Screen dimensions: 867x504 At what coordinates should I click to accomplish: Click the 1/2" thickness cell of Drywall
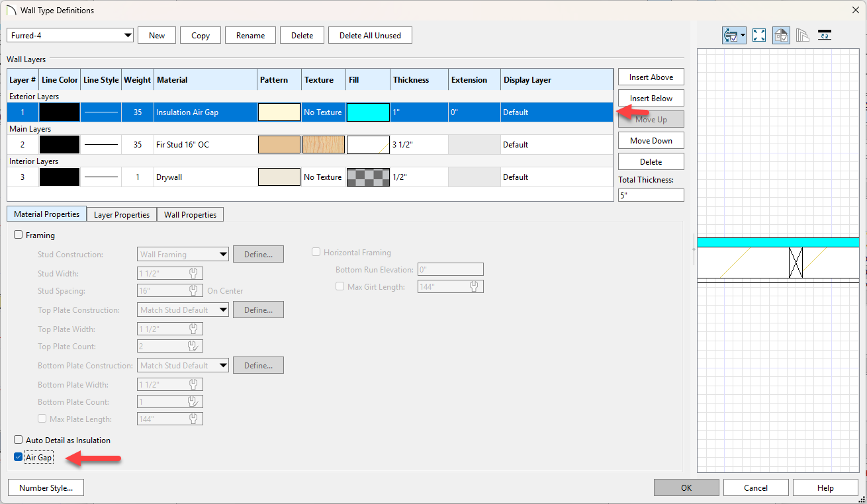point(419,177)
